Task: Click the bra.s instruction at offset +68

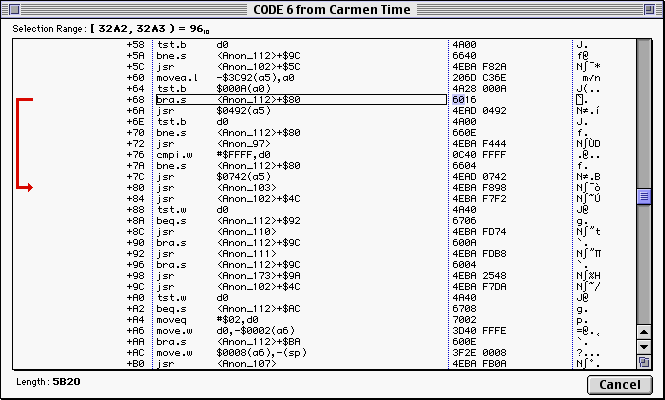Action: pos(165,100)
